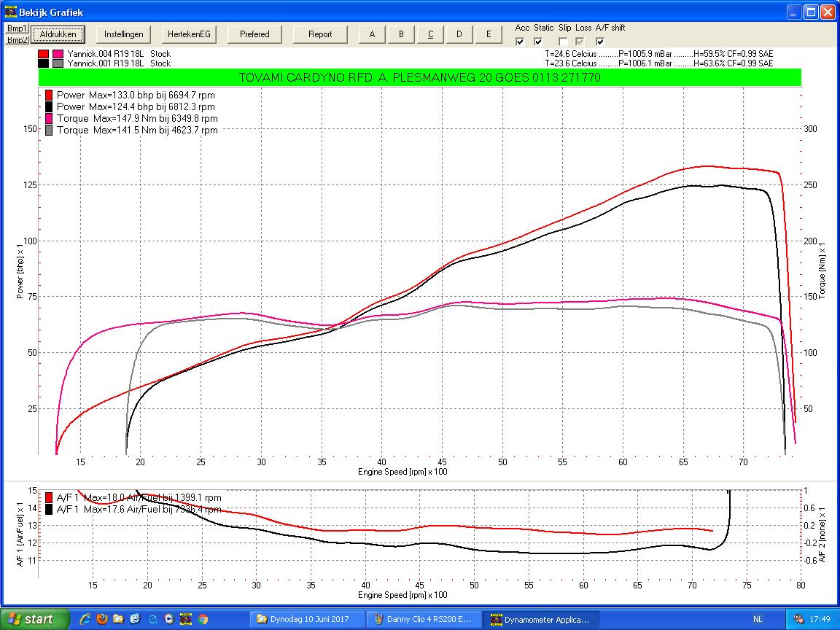
Task: Click the taskbar clock showing 17:49
Action: tap(820, 619)
